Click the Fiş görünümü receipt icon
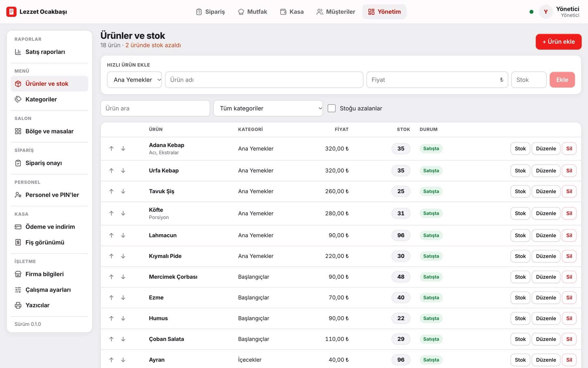The image size is (588, 368). [18, 242]
